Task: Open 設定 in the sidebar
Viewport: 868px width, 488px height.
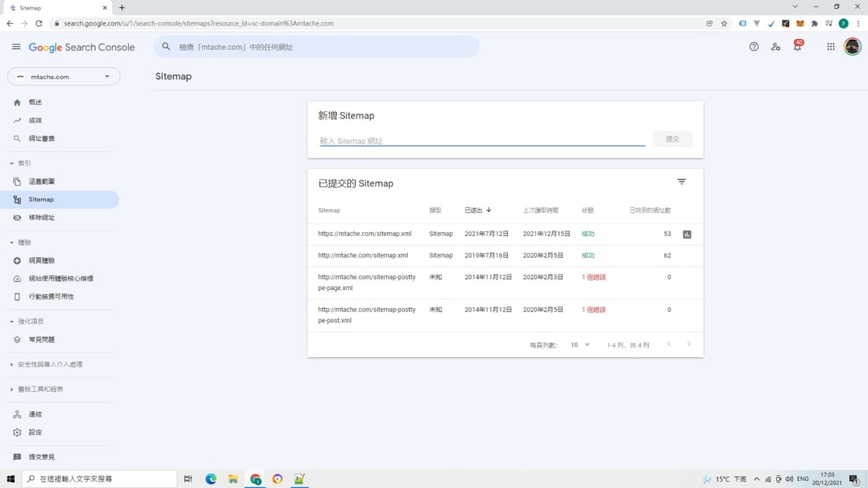Action: click(35, 432)
